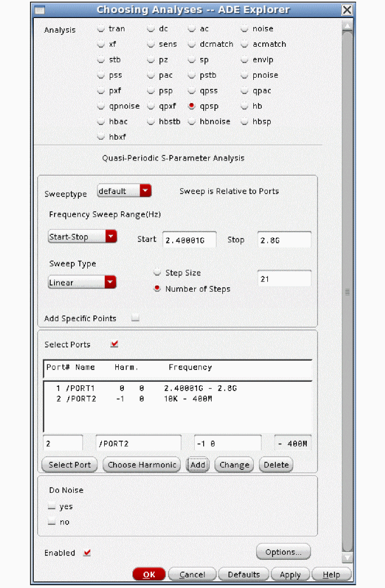Viewport: 385px width, 588px height.
Task: Open the Sweeptype default dropdown
Action: point(124,191)
